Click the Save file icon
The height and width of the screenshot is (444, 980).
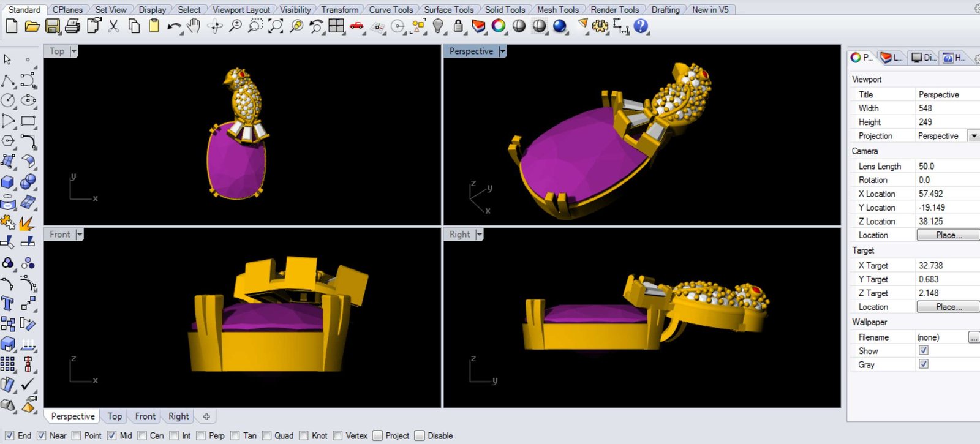(x=52, y=26)
